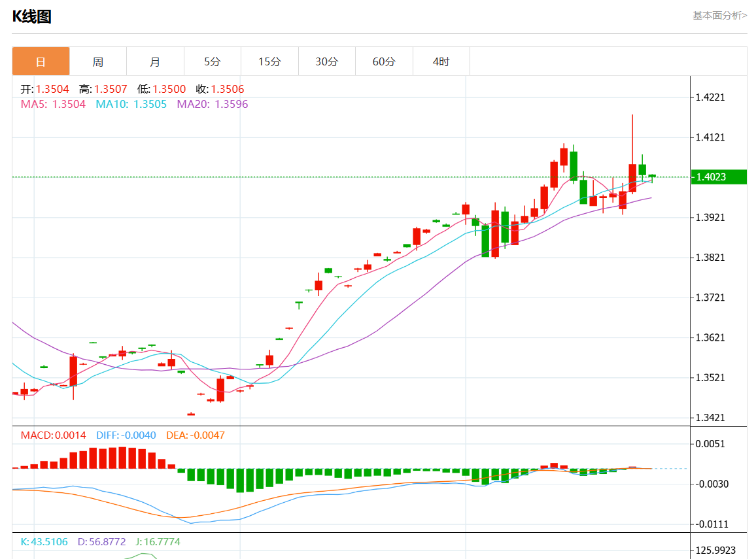Click the 高: 1.3507 high value
Image resolution: width=756 pixels, height=559 pixels.
pyautogui.click(x=103, y=89)
